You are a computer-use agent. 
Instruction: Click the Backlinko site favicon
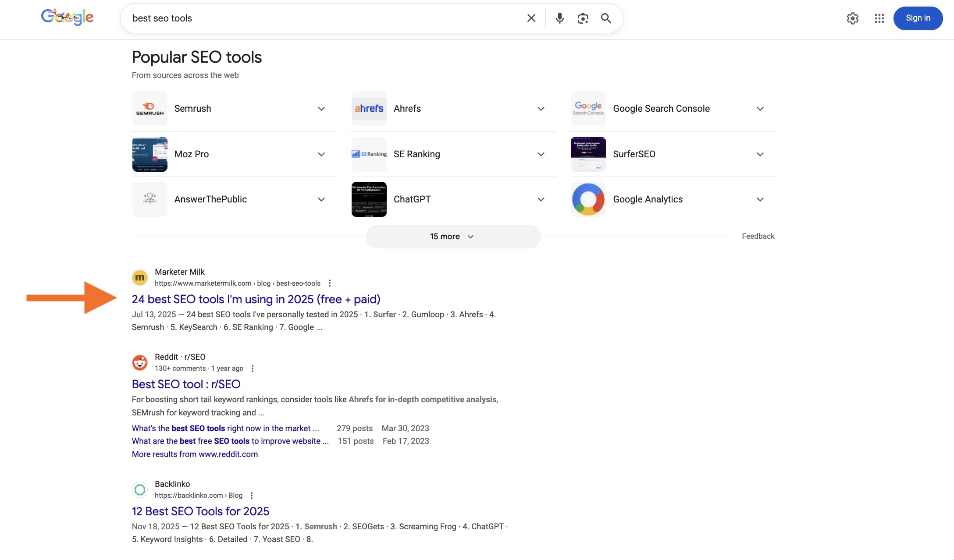click(139, 489)
